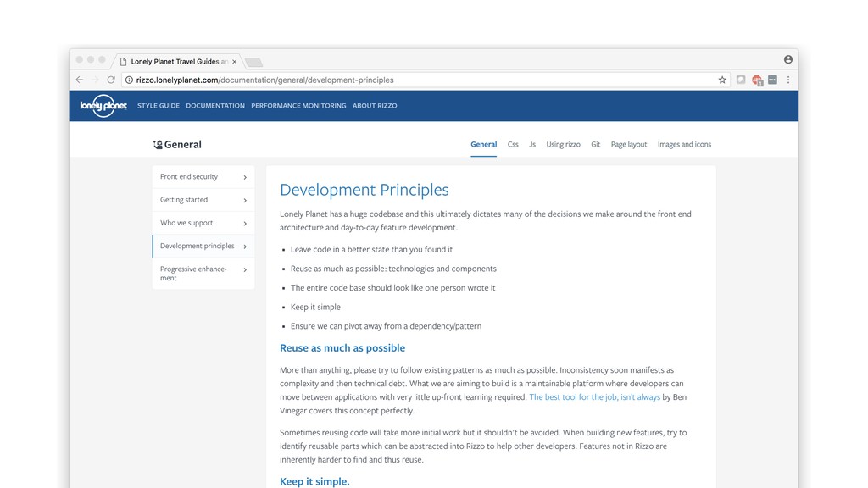The image size is (868, 488).
Task: Click the dark extension icon beside the menu
Action: (773, 80)
